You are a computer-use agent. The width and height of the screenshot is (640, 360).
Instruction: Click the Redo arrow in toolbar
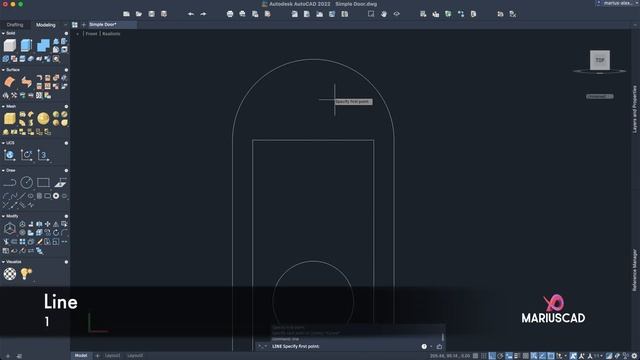click(203, 14)
